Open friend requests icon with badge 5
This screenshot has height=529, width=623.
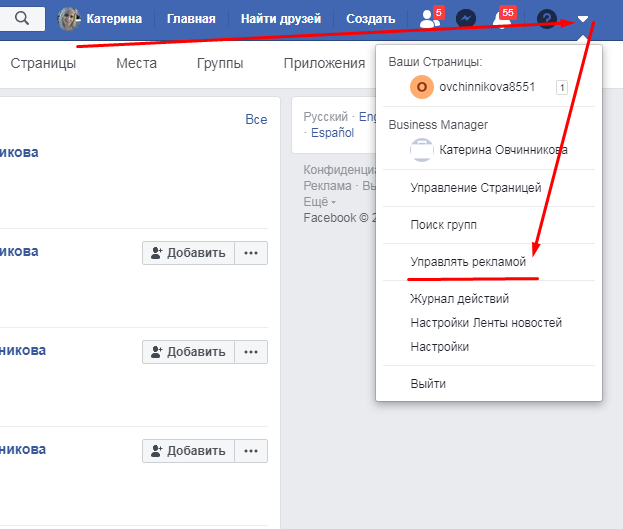point(431,17)
